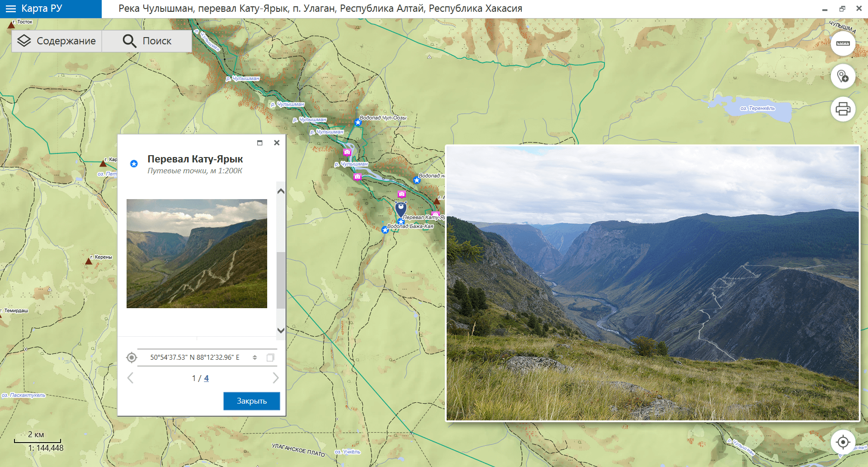Go to the next item with the right chevron
This screenshot has height=467, width=868.
(x=275, y=378)
